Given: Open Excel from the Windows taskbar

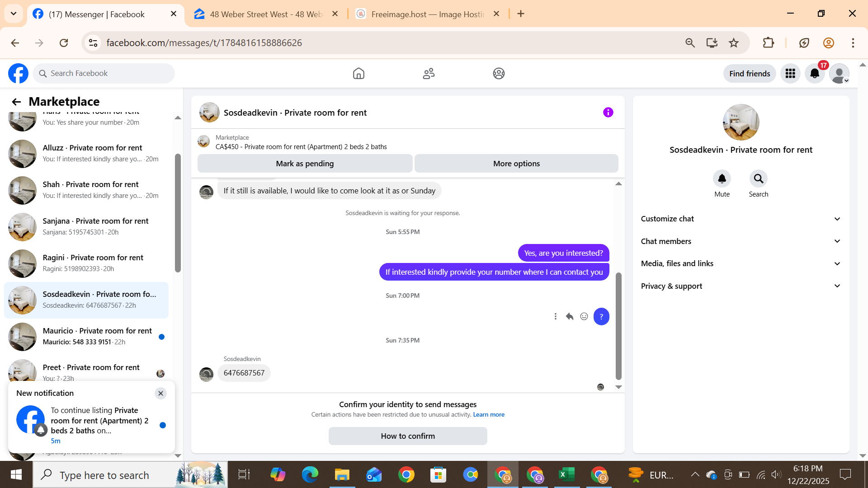Looking at the screenshot, I should tap(566, 475).
